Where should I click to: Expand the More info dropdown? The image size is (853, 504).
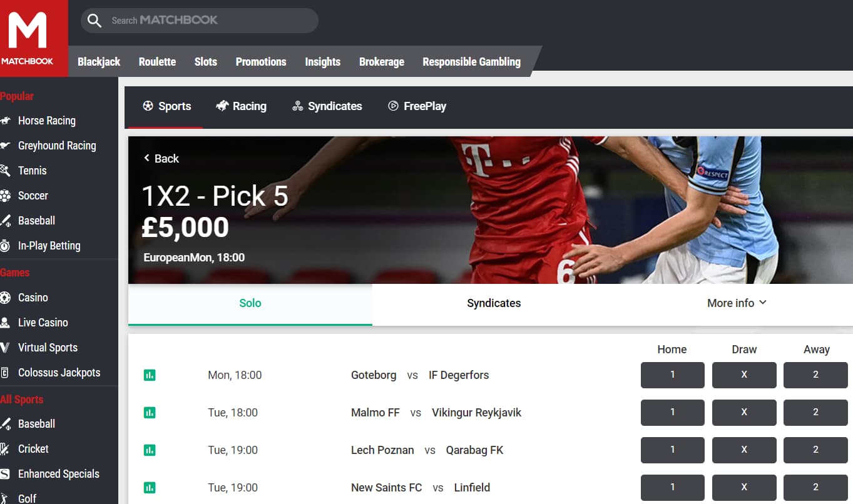click(x=737, y=303)
